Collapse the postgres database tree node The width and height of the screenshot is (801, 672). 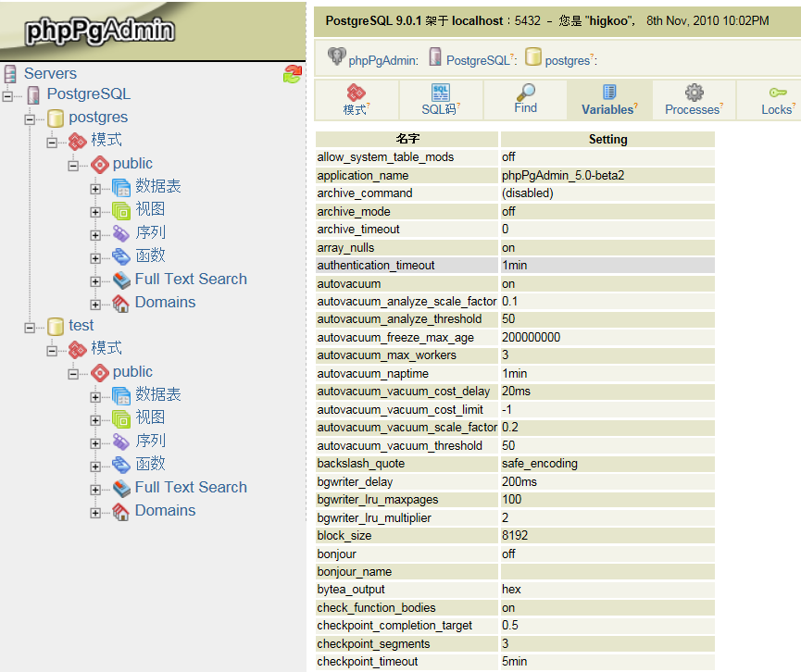[30, 119]
